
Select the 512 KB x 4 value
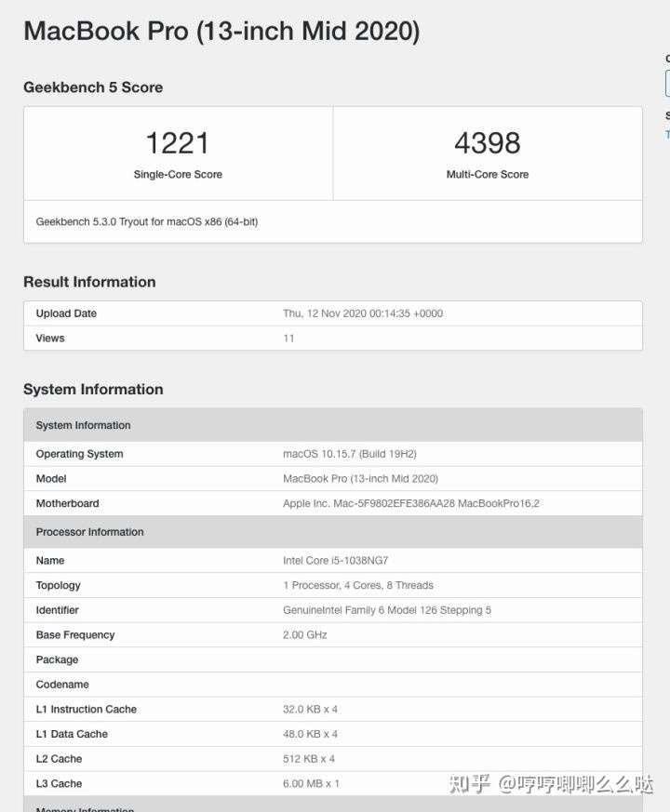tap(309, 759)
